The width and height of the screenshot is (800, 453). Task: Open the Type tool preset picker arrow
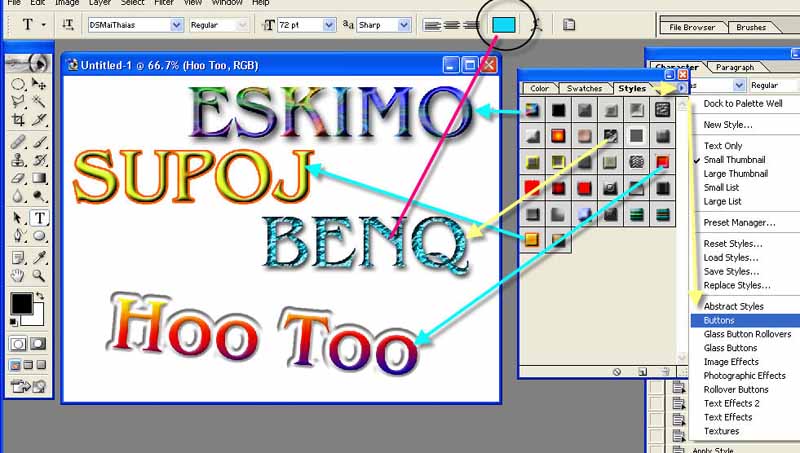(44, 24)
